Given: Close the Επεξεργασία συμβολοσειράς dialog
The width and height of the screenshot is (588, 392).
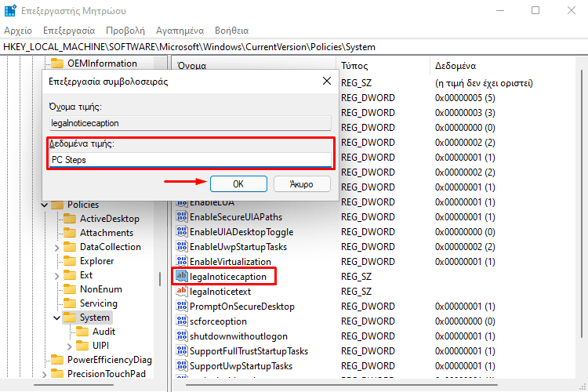Looking at the screenshot, I should 327,81.
